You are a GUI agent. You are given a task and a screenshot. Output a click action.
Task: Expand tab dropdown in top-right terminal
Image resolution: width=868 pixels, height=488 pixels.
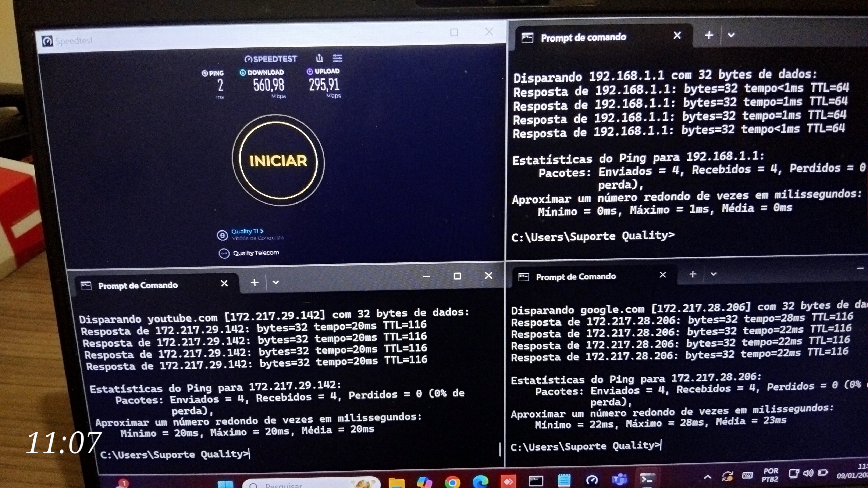pos(731,35)
